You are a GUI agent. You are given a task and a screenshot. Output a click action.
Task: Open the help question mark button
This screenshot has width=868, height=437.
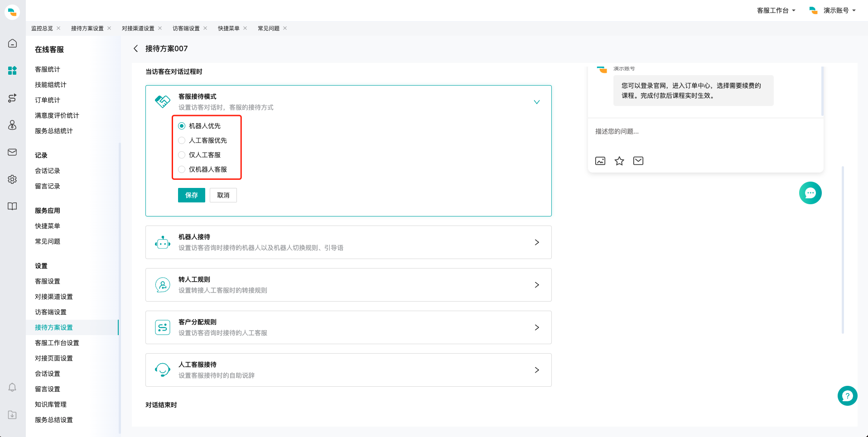[847, 396]
